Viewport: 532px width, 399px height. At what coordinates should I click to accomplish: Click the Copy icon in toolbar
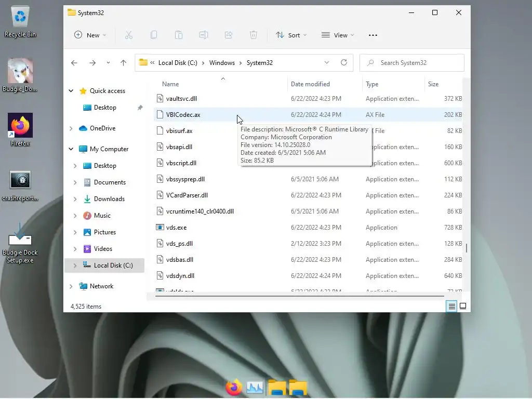[x=154, y=35]
